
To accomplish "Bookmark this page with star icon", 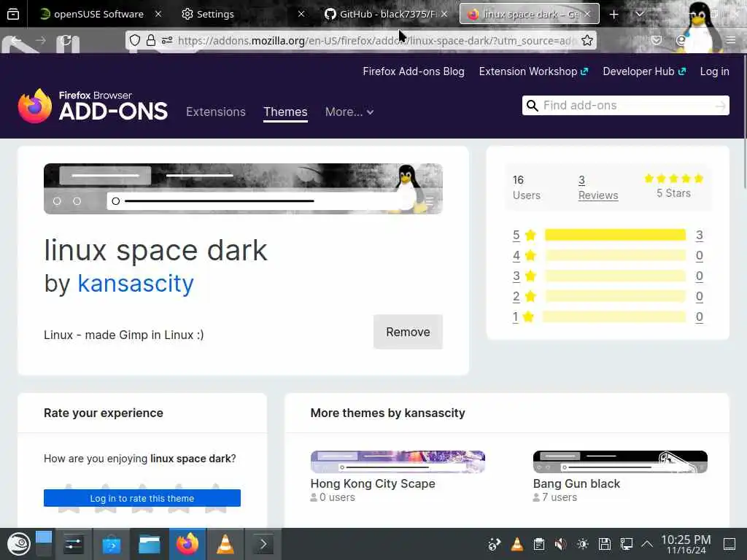I will click(587, 41).
